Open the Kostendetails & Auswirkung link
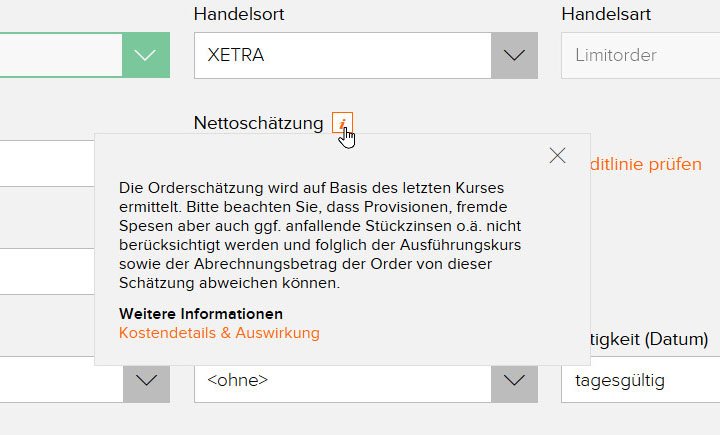The width and height of the screenshot is (720, 435). pyautogui.click(x=219, y=333)
